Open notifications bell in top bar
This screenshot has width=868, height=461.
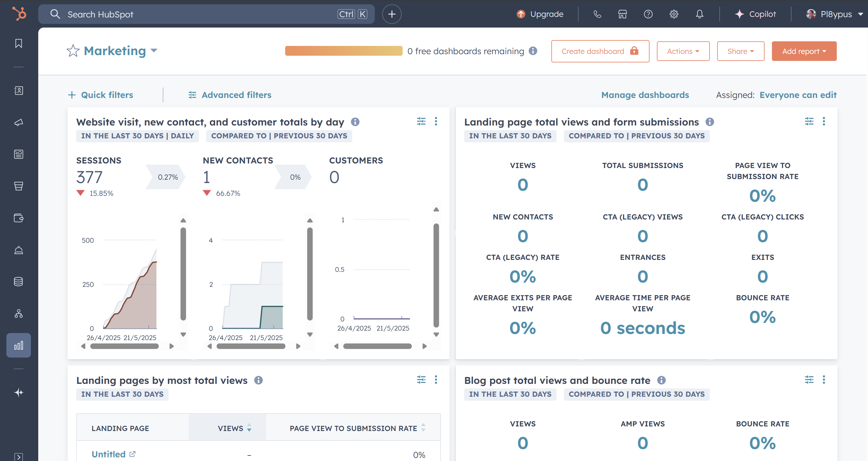699,14
